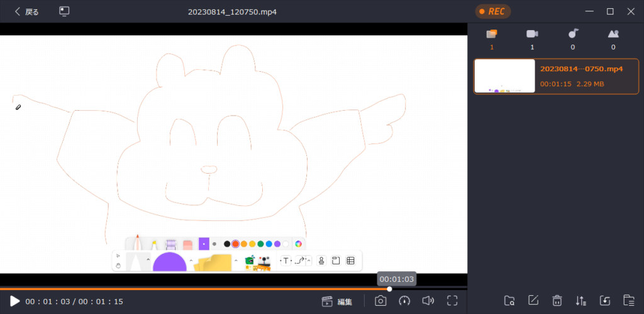
Task: Open the sort order icon
Action: [580, 301]
